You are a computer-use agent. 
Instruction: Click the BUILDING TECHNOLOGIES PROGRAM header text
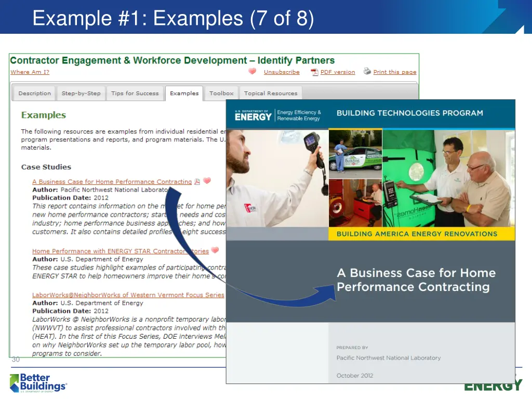(409, 113)
